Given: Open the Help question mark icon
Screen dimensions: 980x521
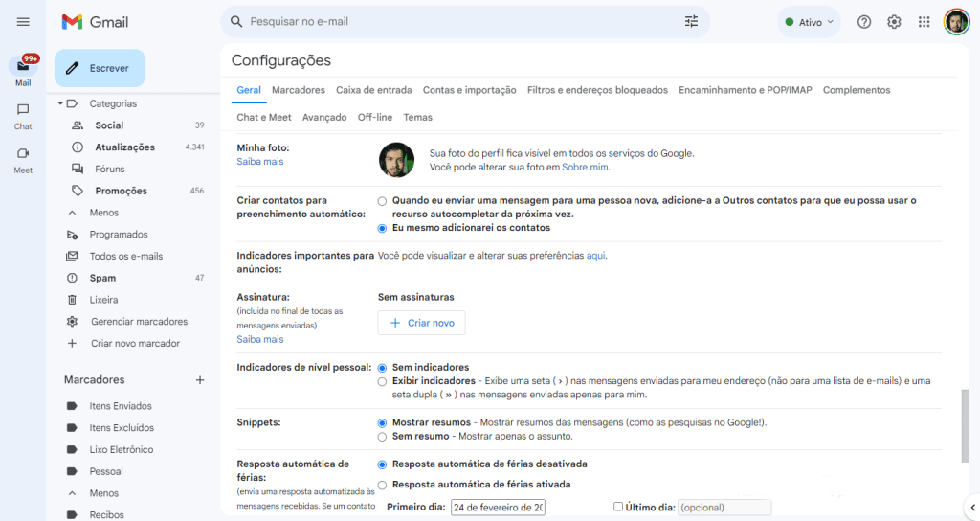Looking at the screenshot, I should pyautogui.click(x=864, y=22).
